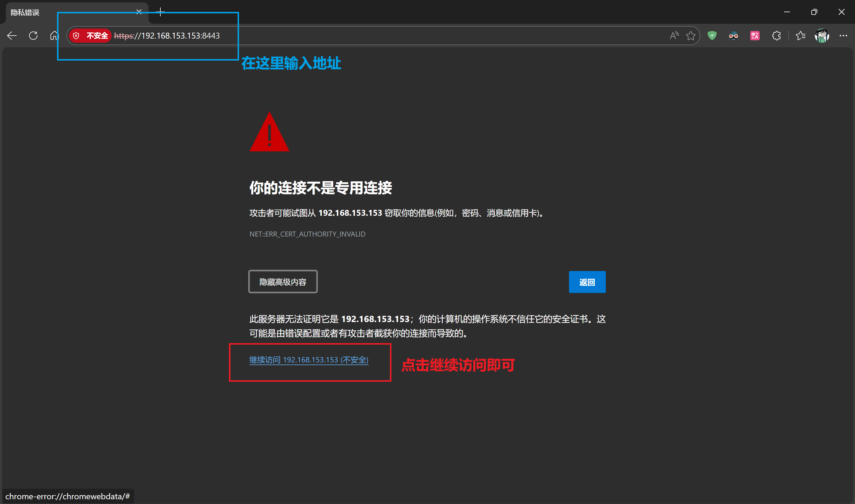Click the green shield extension icon
This screenshot has width=855, height=504.
click(712, 35)
